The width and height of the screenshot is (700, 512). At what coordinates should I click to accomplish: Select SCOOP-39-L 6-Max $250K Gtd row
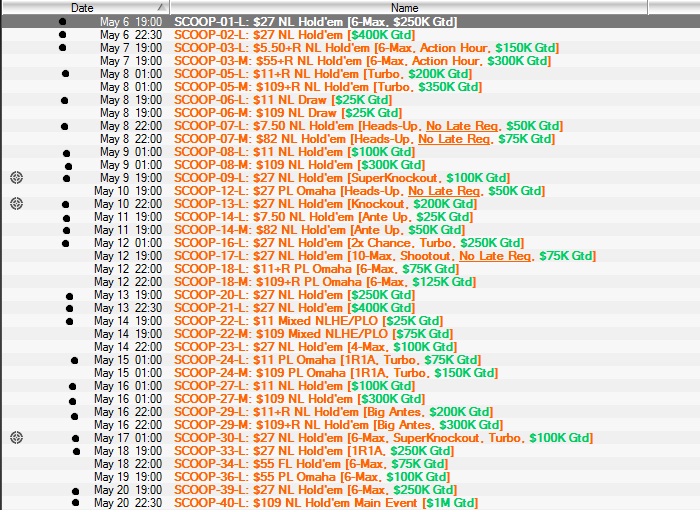pyautogui.click(x=350, y=490)
